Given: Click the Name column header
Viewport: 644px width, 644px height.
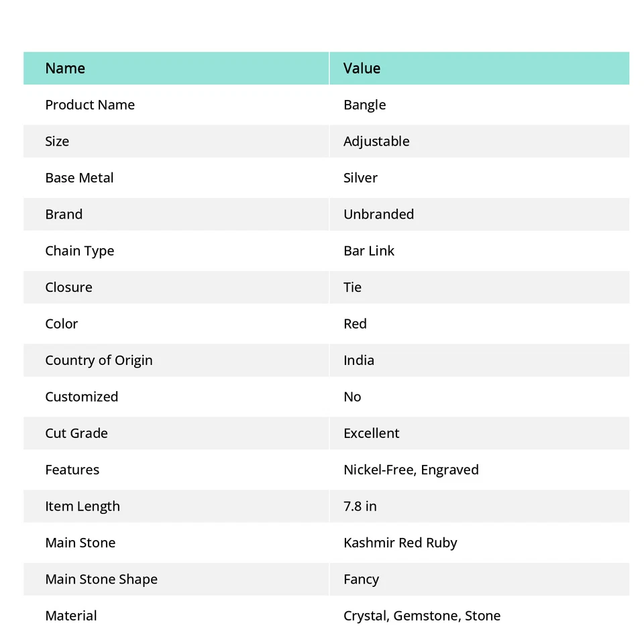Looking at the screenshot, I should [x=65, y=68].
